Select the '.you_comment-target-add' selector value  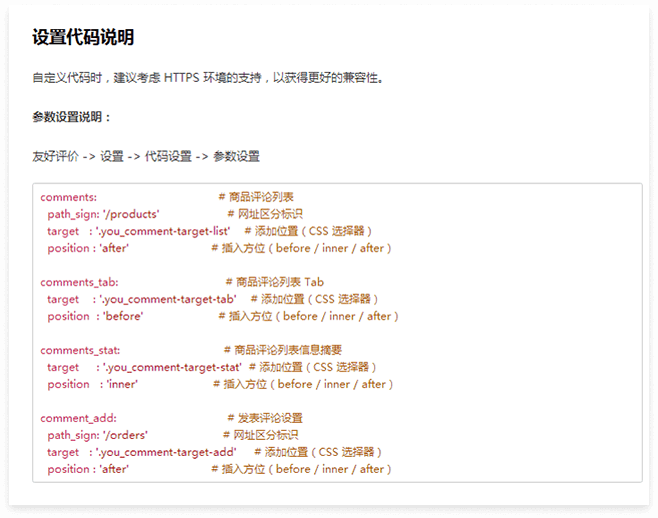pos(166,452)
